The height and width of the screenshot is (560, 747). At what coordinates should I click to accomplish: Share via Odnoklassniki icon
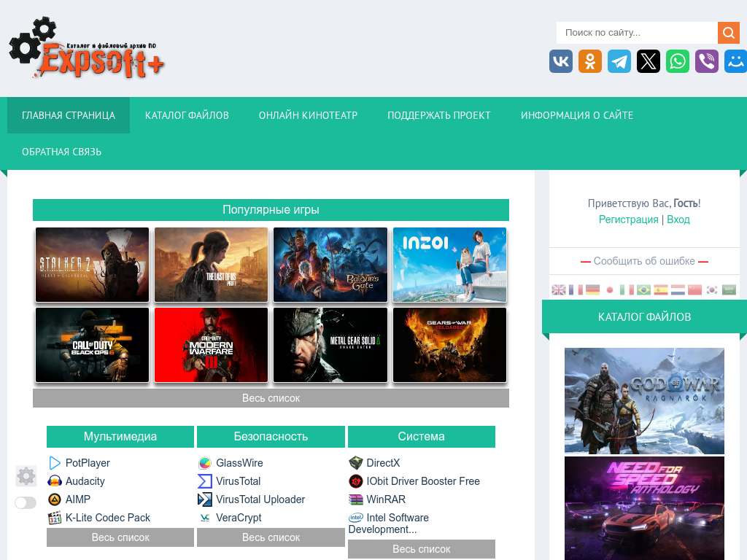point(589,61)
